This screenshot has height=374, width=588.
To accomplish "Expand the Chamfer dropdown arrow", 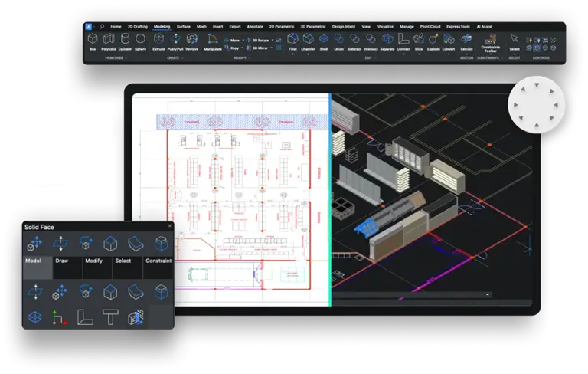I will [x=308, y=54].
